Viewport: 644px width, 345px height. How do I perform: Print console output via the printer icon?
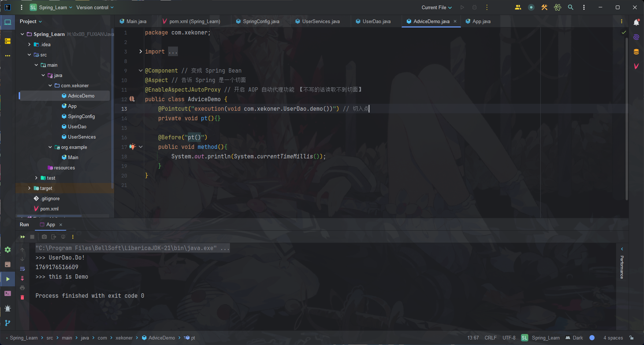point(22,288)
